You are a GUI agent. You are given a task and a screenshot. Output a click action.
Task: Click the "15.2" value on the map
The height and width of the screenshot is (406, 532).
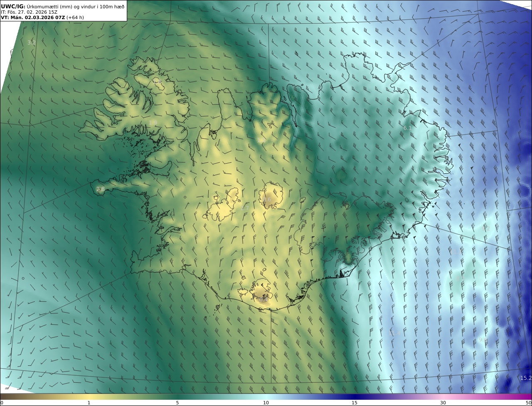pos(526,378)
